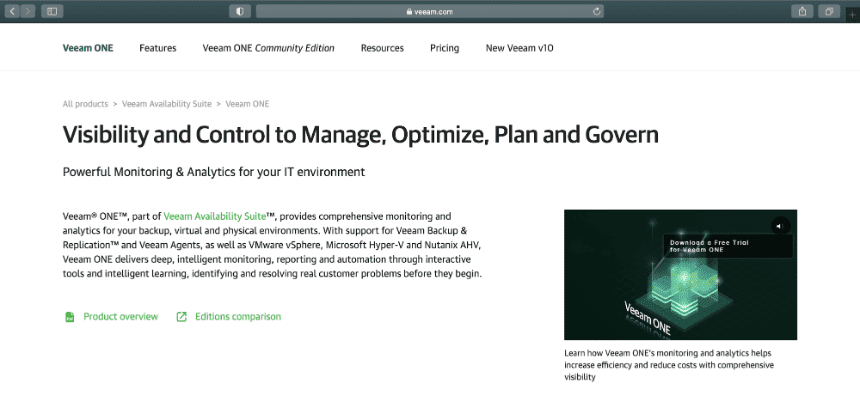Open the Pricing menu item
The image size is (860, 396).
tap(445, 48)
